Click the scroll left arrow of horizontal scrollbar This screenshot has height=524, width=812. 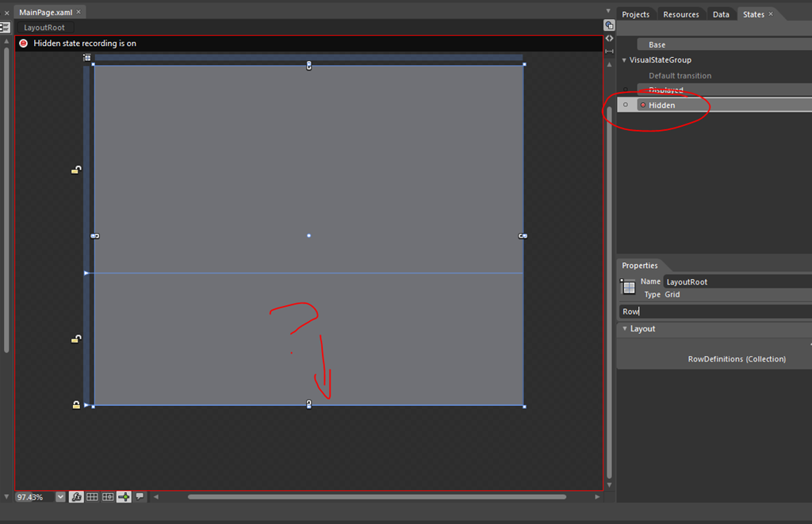coord(156,497)
